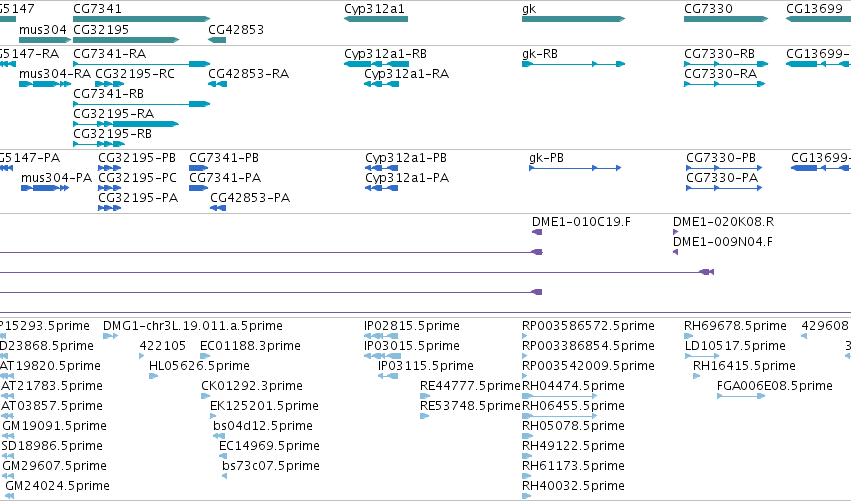851x501 pixels.
Task: Select protein CG32195-PC
Action: (110, 188)
